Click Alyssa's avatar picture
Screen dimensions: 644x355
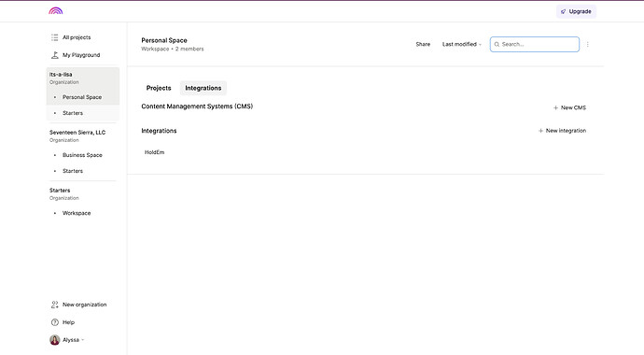click(x=55, y=340)
